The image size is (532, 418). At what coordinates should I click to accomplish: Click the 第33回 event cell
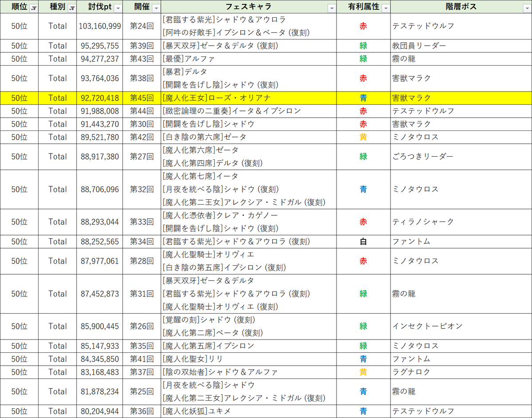[x=142, y=221]
